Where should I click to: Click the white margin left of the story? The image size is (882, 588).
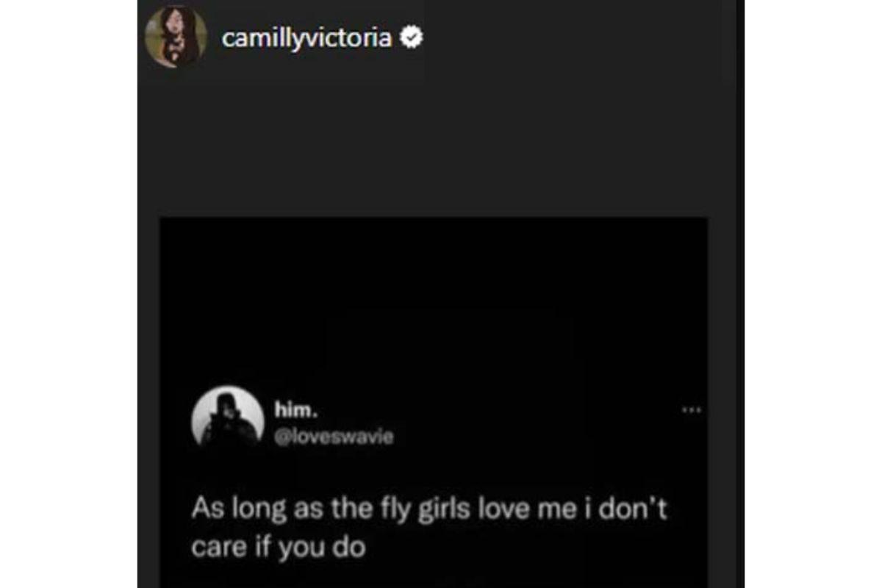pyautogui.click(x=68, y=294)
